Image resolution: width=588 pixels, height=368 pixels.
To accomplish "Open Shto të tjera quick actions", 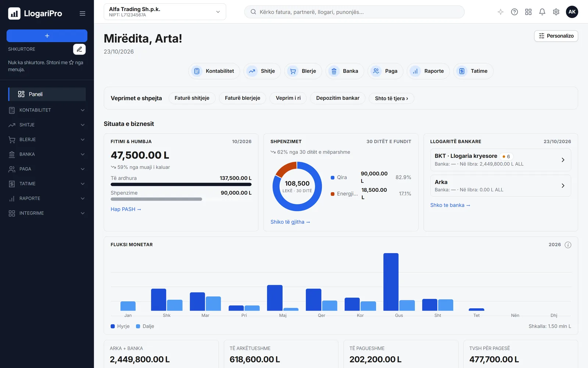I will pos(391,98).
